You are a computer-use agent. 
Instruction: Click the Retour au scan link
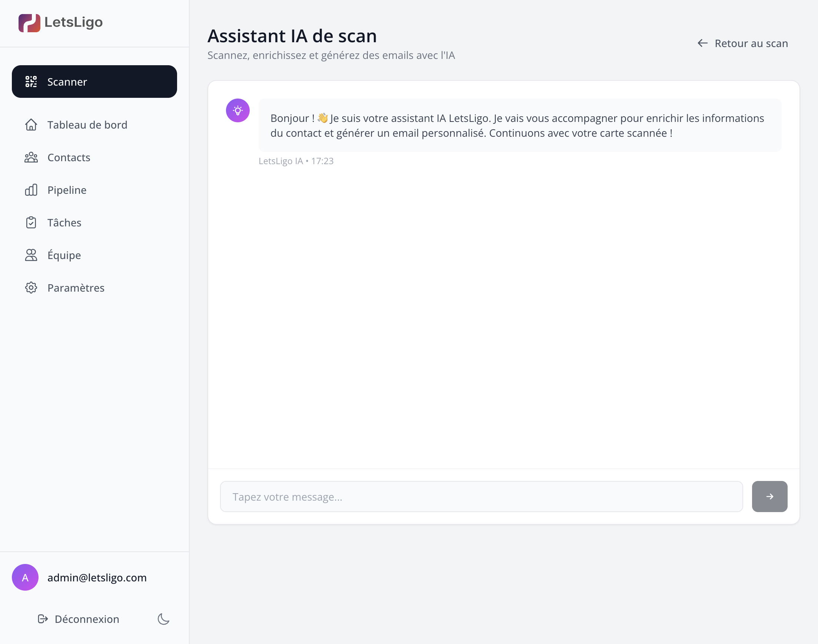(742, 43)
